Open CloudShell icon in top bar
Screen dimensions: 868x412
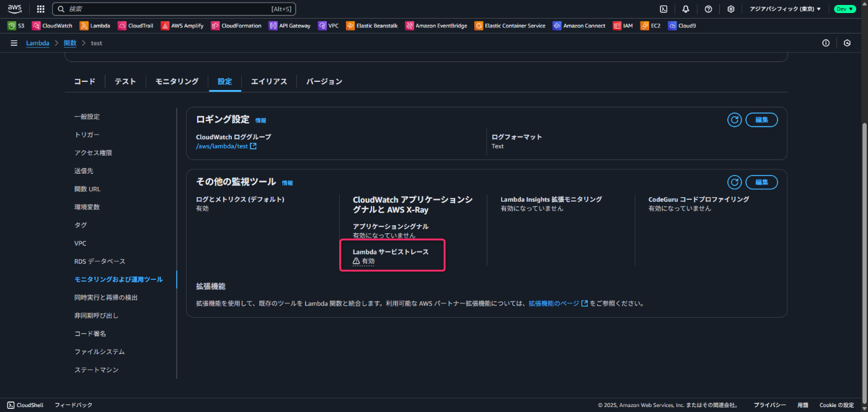tap(663, 9)
